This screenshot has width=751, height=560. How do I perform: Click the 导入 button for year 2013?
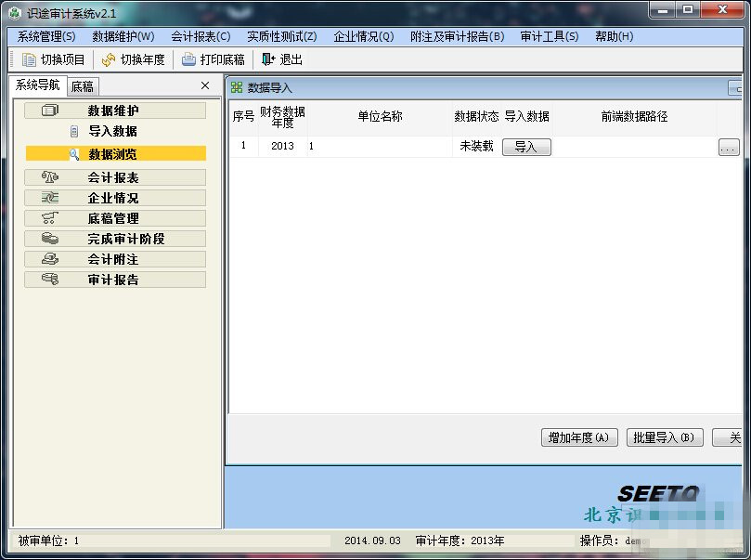tap(525, 146)
